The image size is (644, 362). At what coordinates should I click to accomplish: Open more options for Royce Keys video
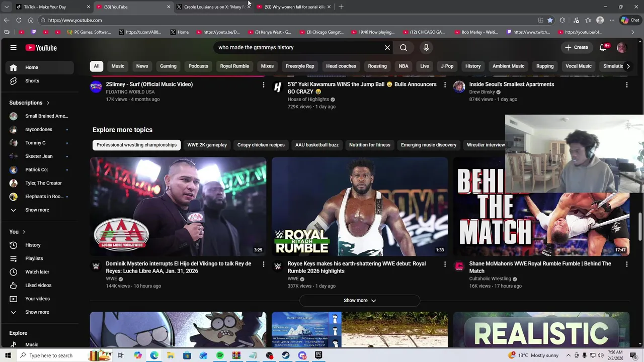click(445, 264)
